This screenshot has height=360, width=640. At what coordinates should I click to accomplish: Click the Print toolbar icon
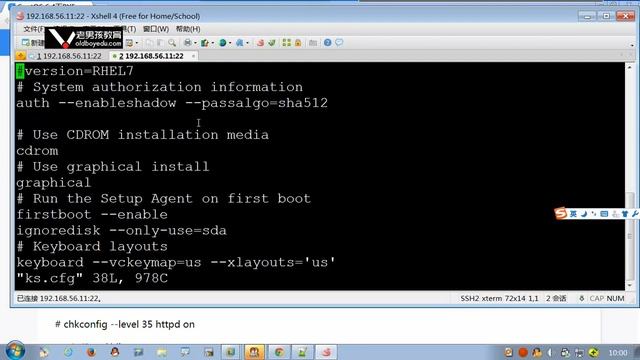[x=187, y=42]
